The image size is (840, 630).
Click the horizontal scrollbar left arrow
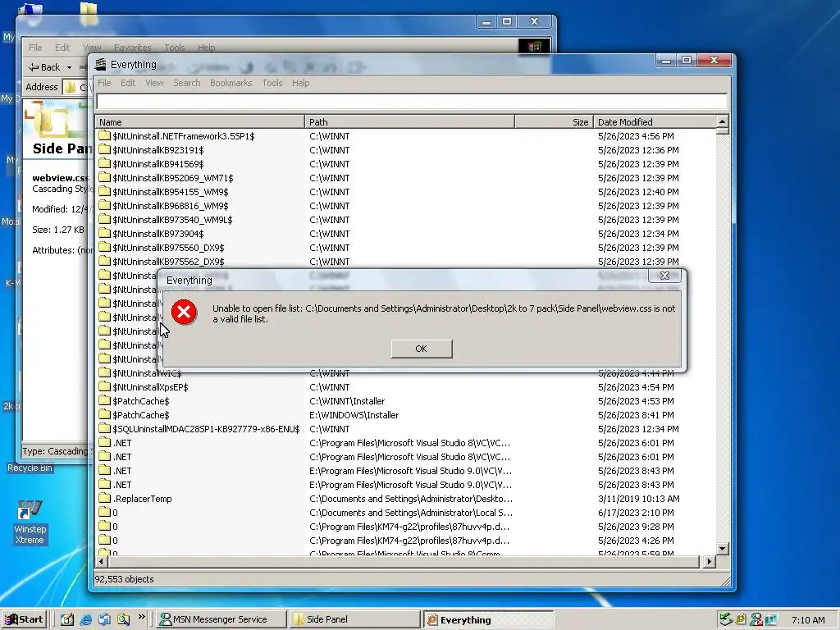tap(102, 561)
